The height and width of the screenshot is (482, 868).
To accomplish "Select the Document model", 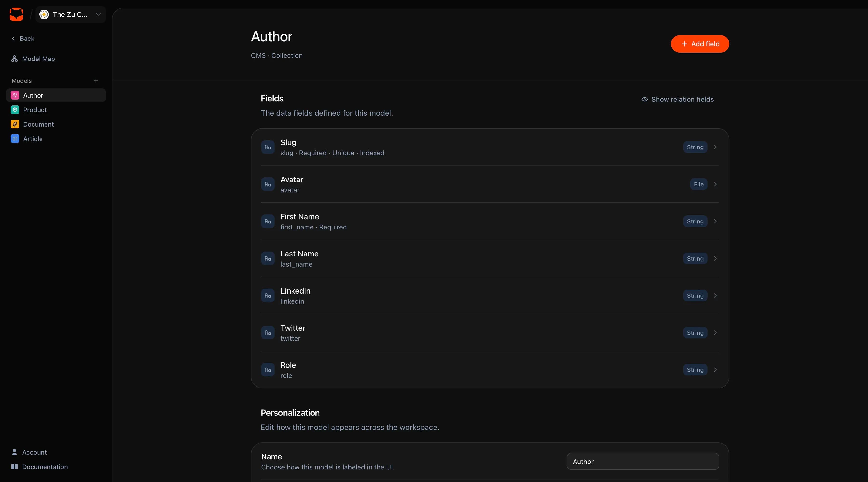I will [x=56, y=124].
